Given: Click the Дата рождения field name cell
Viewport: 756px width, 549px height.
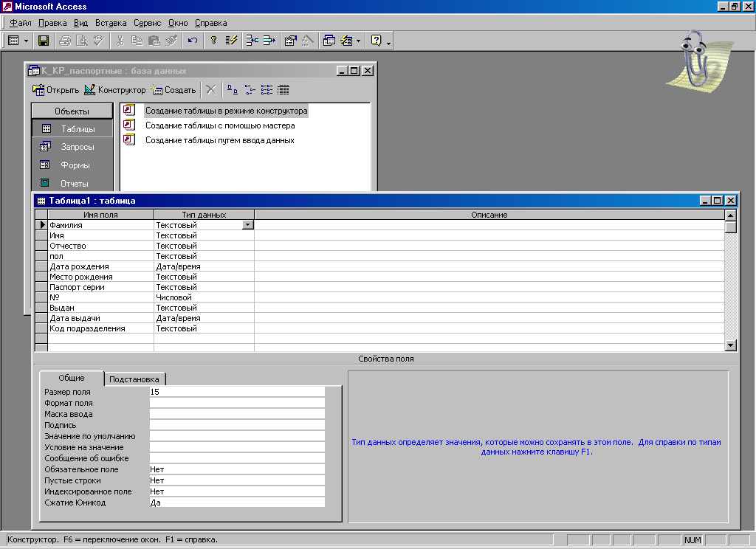Looking at the screenshot, I should (x=100, y=266).
